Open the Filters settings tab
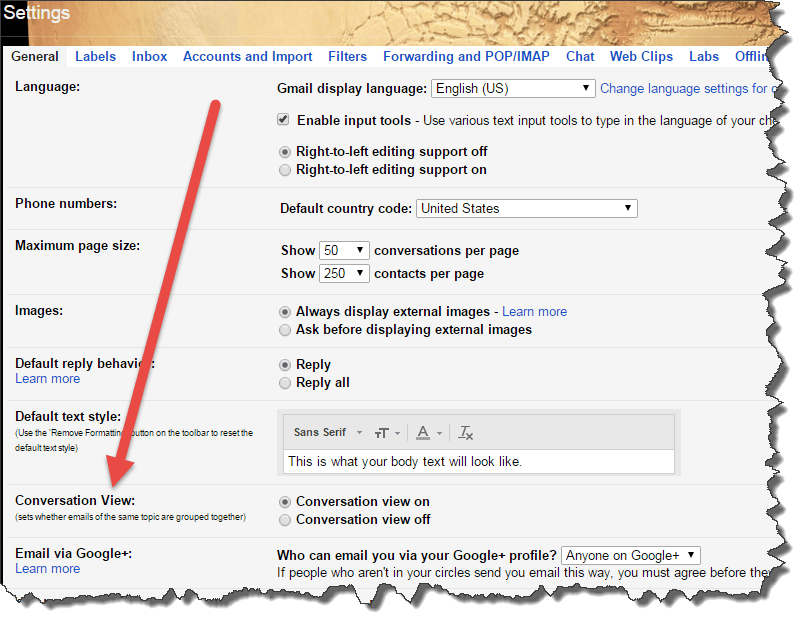Viewport: 809px width, 628px height. pos(347,57)
